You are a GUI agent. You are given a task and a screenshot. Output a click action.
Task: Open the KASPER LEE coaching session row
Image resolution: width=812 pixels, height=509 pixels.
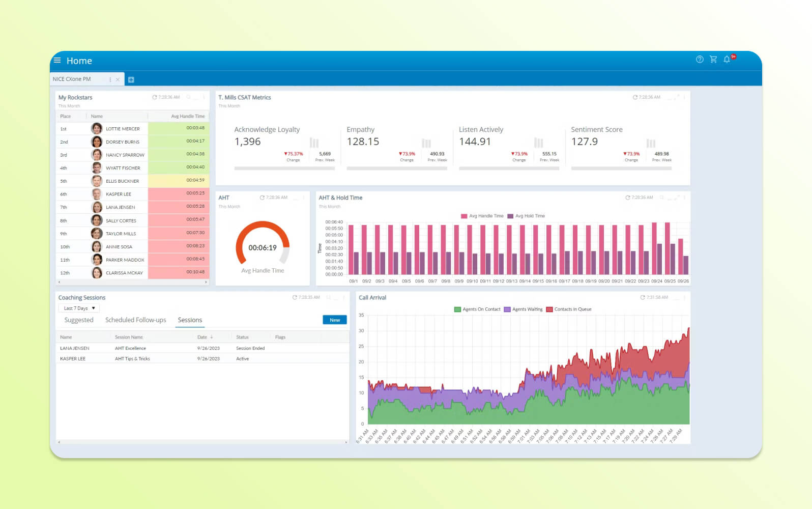click(x=202, y=358)
